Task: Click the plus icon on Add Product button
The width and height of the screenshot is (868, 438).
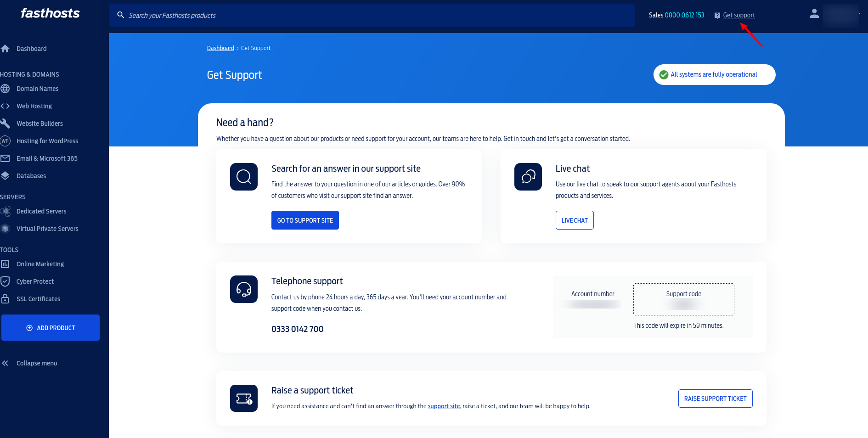Action: pos(29,328)
